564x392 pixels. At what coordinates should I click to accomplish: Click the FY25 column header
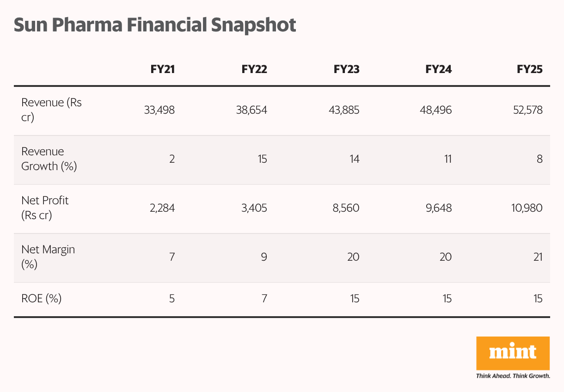point(530,69)
